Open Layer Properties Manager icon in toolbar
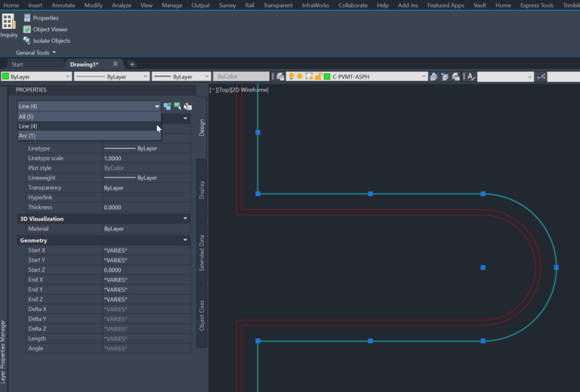580x392 pixels. 280,76
